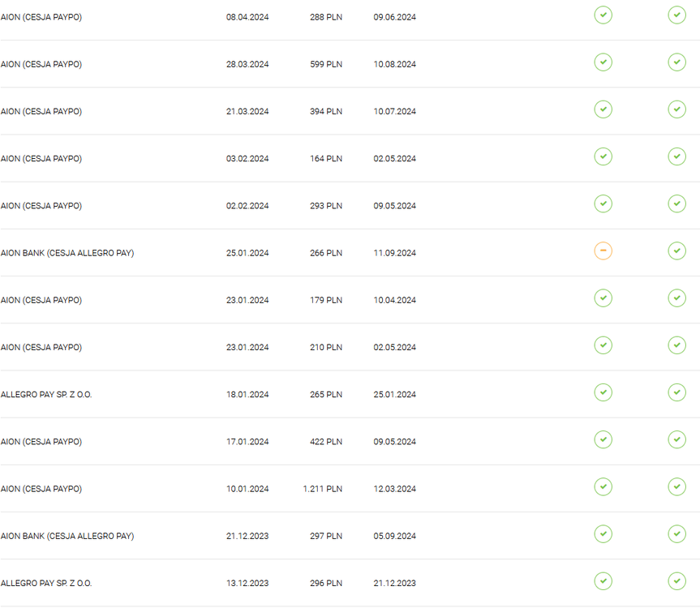Click the date "28.03.2024"
Image resolution: width=700 pixels, height=608 pixels.
247,64
